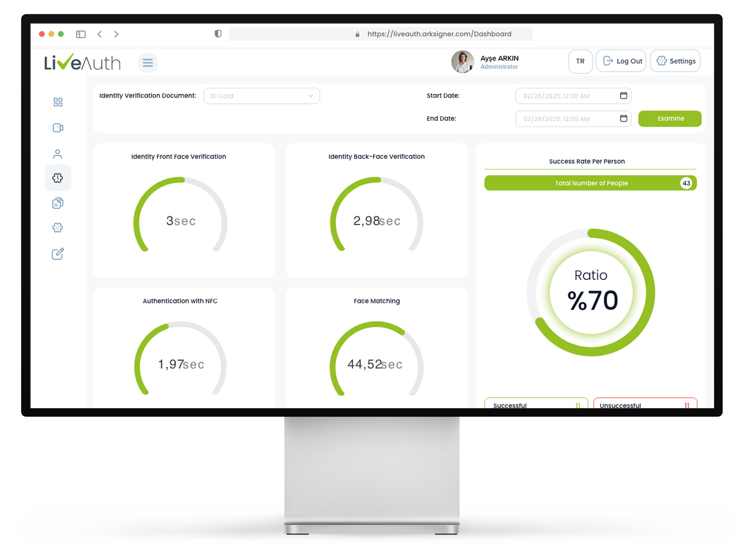Click the Administrator role label
Image resolution: width=737 pixels, height=560 pixels.
499,67
